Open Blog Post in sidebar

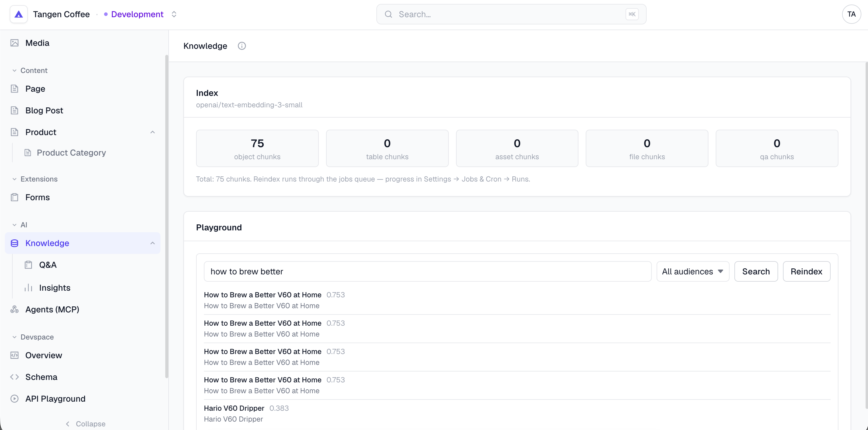(83, 110)
